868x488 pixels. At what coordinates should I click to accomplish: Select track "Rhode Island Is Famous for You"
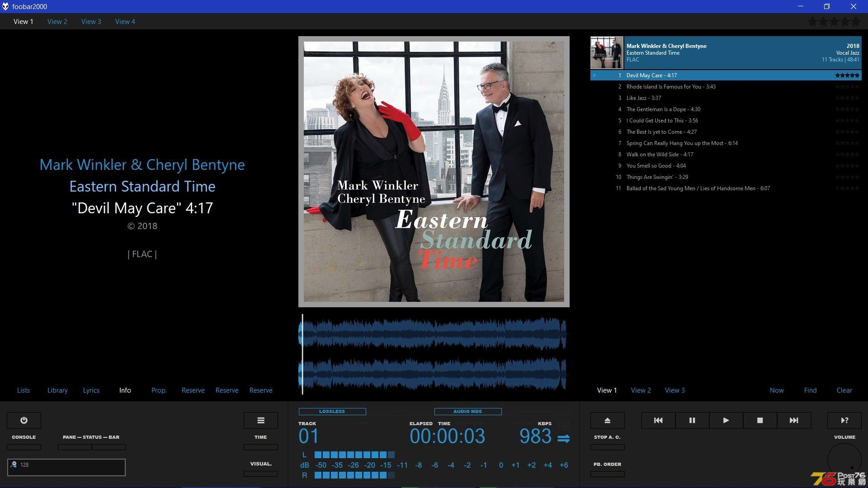point(726,87)
